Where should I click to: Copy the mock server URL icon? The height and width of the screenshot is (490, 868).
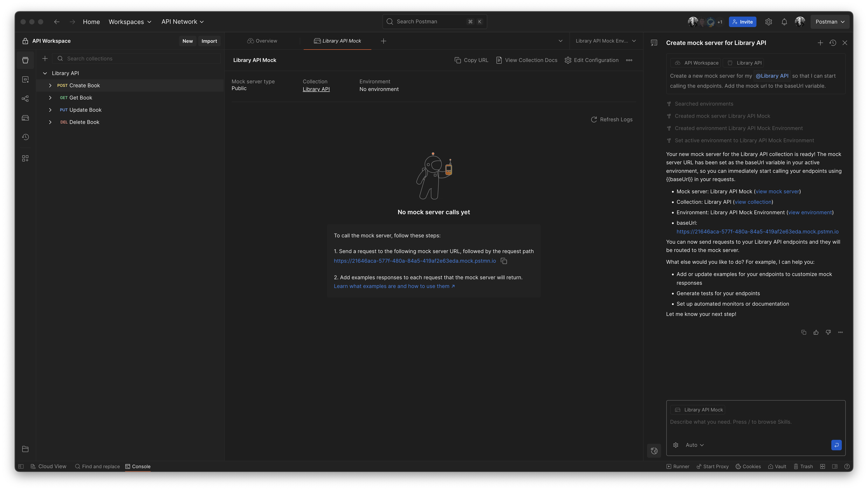504,261
